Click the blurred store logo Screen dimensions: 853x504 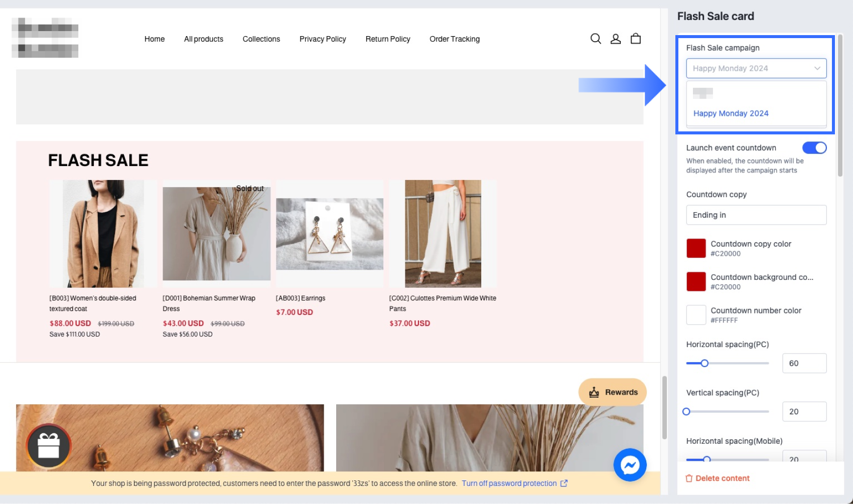click(x=45, y=38)
